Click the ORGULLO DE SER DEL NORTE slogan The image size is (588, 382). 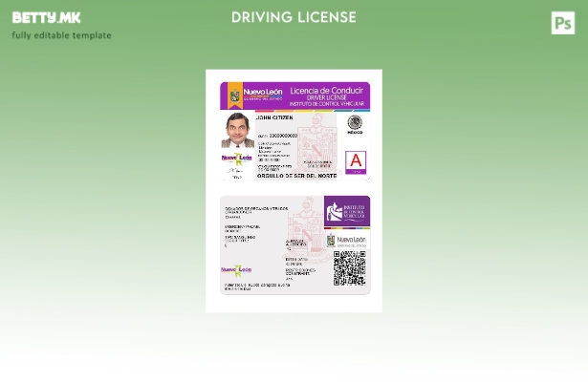coord(296,176)
